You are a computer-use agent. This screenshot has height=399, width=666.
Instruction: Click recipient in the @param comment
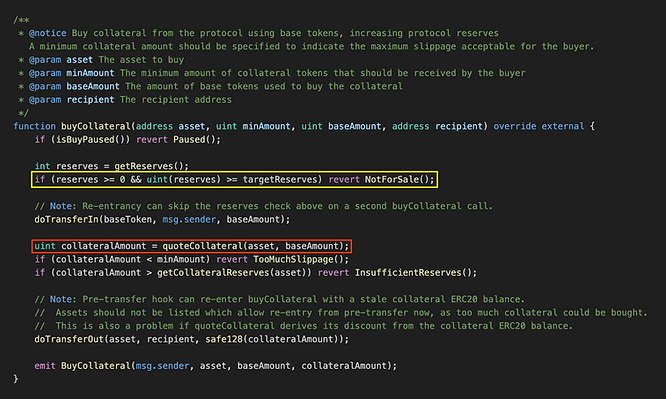coord(90,99)
